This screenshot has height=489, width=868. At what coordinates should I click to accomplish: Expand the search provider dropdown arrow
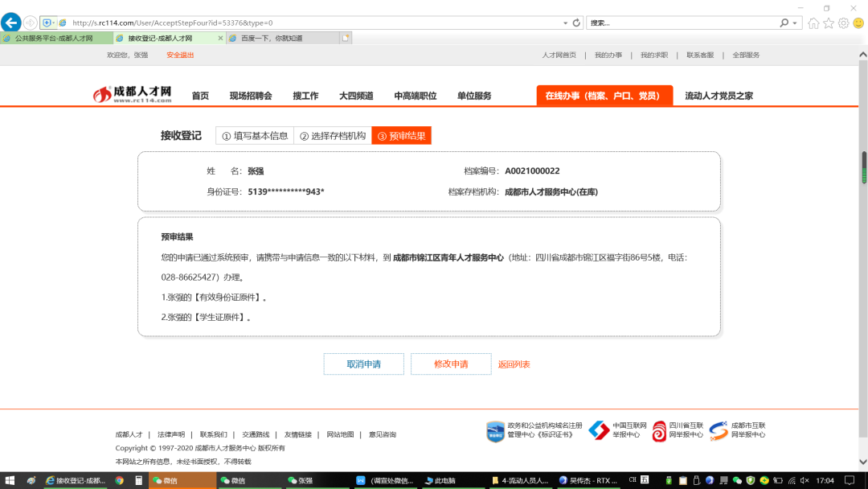click(796, 23)
